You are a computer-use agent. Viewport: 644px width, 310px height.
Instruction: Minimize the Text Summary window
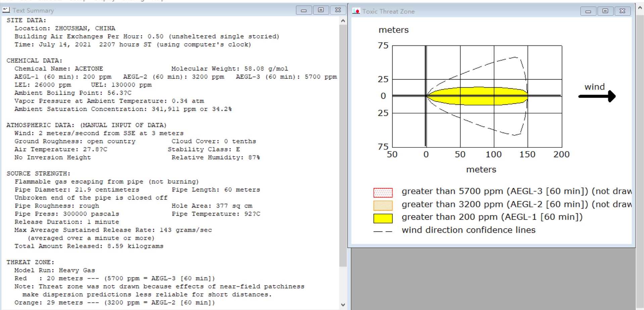pos(304,10)
